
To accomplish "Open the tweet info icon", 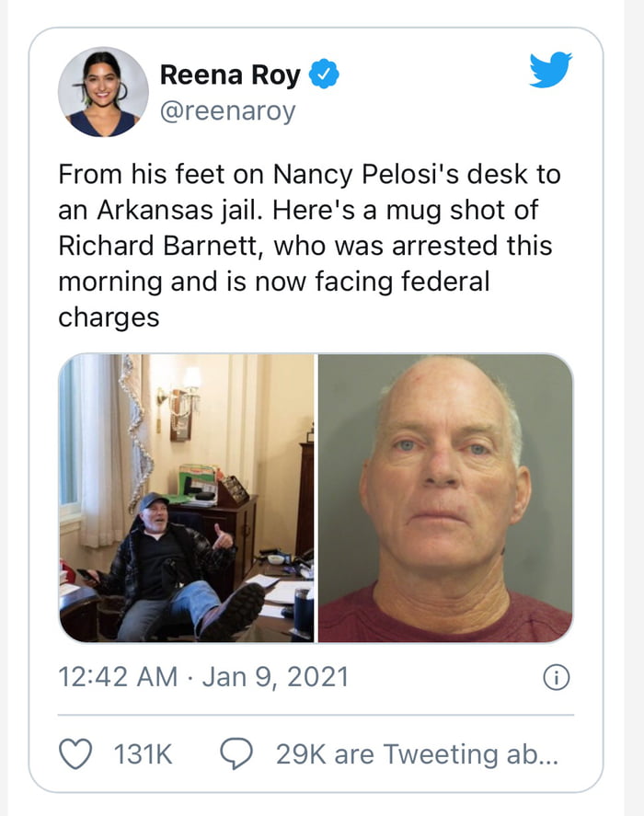I will tap(555, 679).
